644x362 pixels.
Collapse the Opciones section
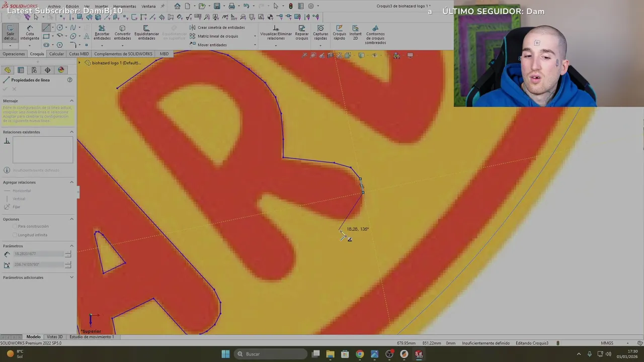pos(71,219)
